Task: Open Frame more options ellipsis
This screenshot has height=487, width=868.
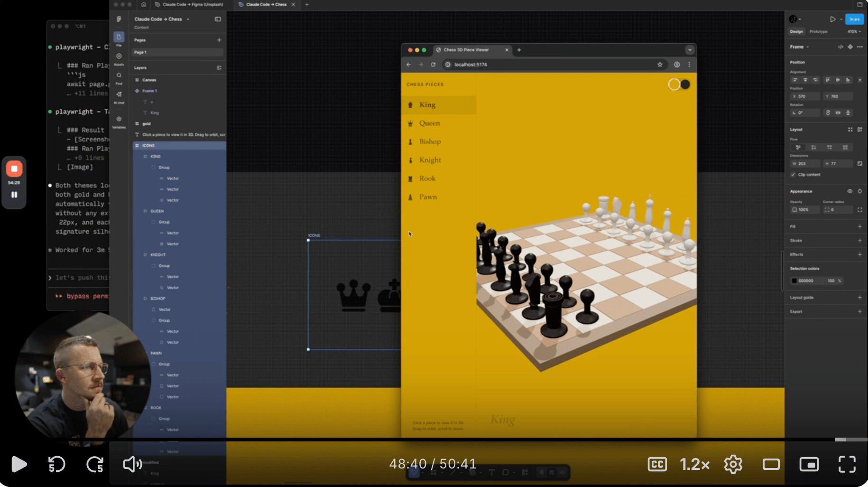Action: (x=860, y=47)
